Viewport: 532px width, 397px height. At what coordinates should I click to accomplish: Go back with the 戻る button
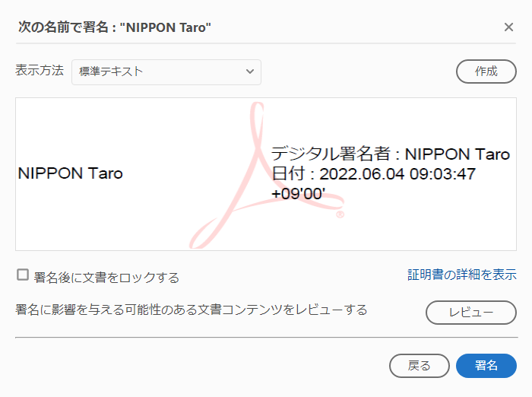420,366
